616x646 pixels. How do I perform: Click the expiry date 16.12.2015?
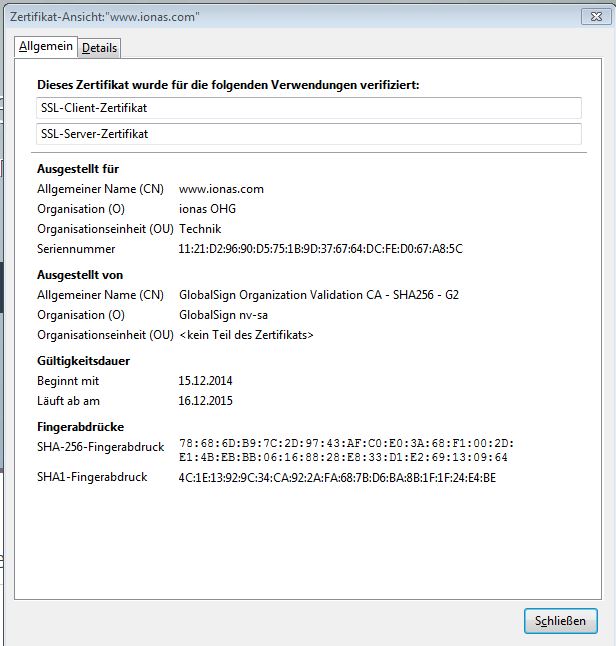coord(205,401)
